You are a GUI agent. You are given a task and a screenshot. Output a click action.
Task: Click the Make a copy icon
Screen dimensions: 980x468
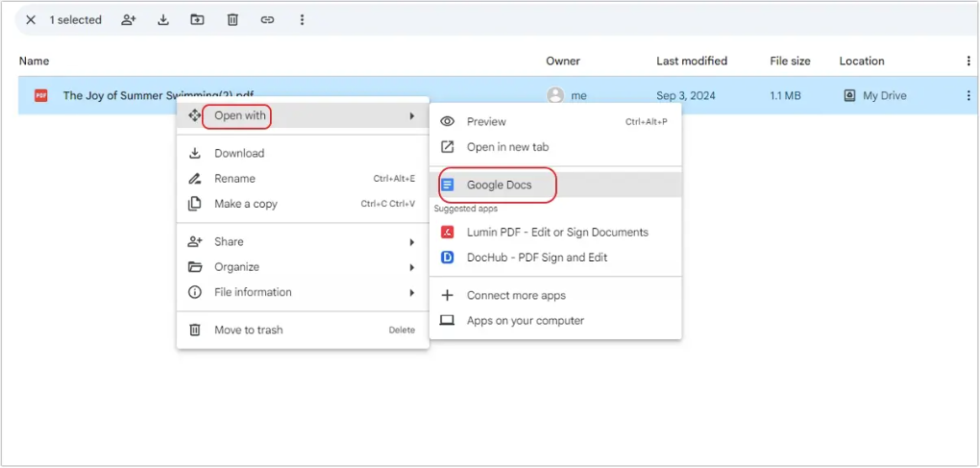[x=195, y=204]
